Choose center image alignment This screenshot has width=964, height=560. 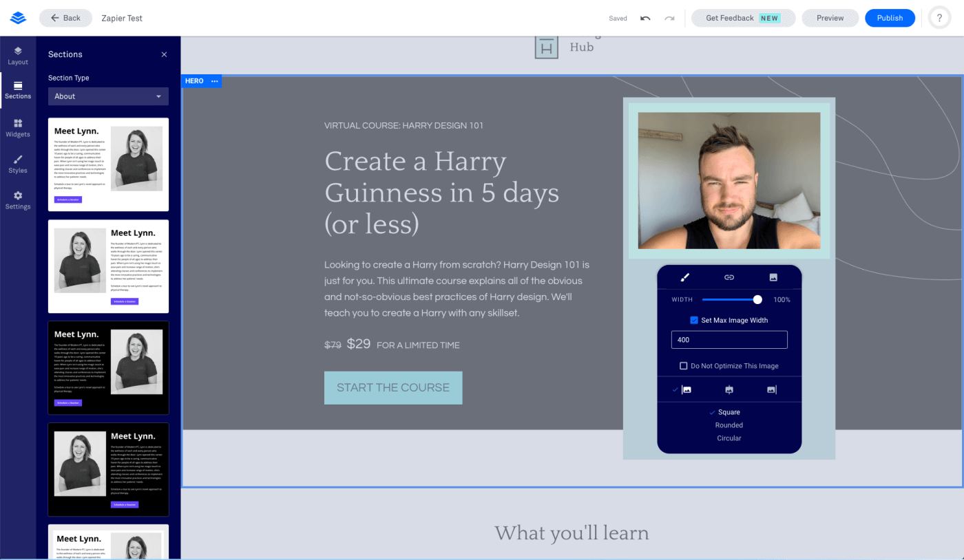click(x=729, y=389)
